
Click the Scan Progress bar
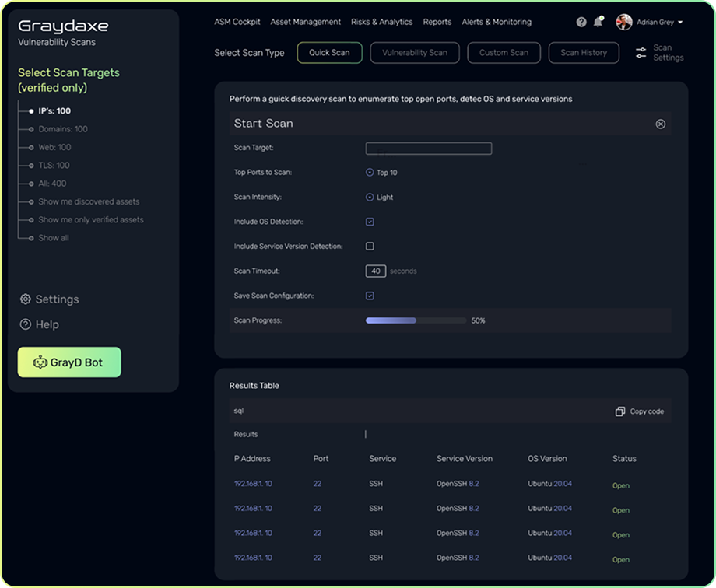416,320
